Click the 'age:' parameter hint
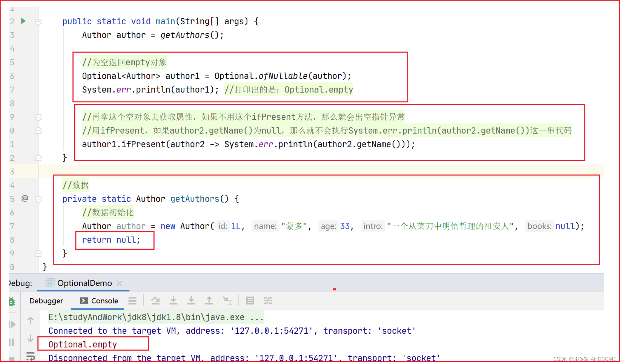This screenshot has height=364, width=621. coord(328,226)
